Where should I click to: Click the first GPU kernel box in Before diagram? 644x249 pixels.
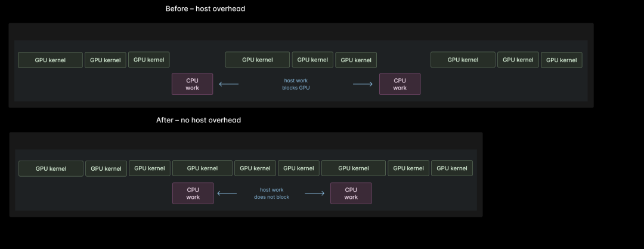click(x=50, y=60)
